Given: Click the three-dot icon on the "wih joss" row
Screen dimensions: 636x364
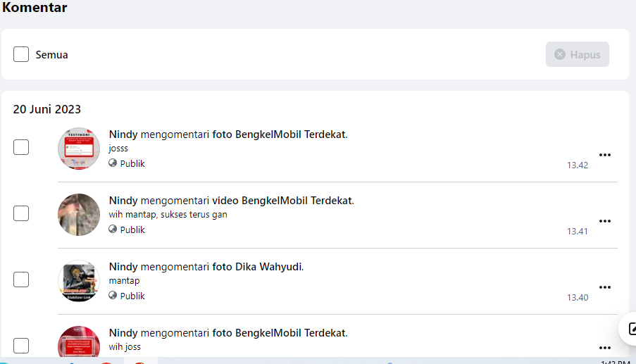Looking at the screenshot, I should pos(604,348).
